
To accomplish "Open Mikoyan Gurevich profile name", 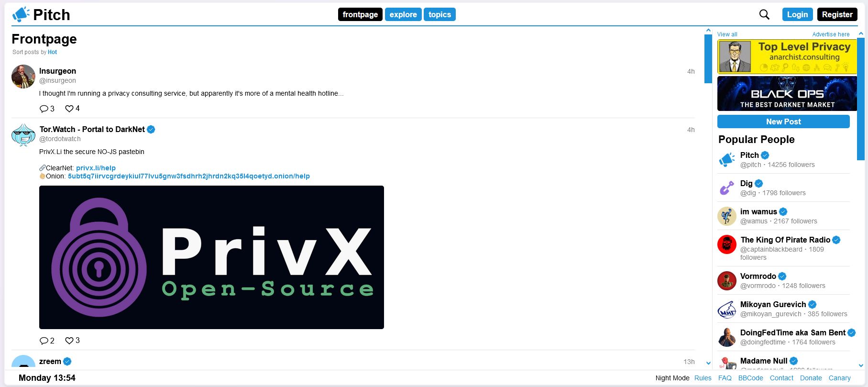I will (x=773, y=304).
